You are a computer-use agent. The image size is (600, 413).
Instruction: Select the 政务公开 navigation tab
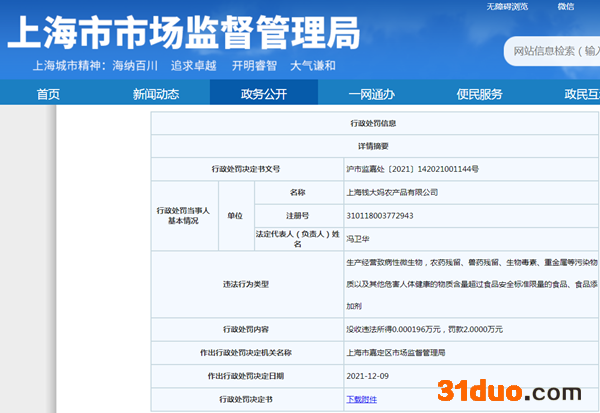[263, 94]
